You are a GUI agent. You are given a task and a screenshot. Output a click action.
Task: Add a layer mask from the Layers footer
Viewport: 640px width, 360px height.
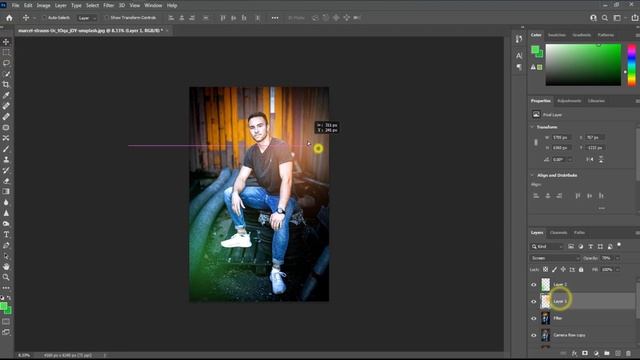point(585,353)
